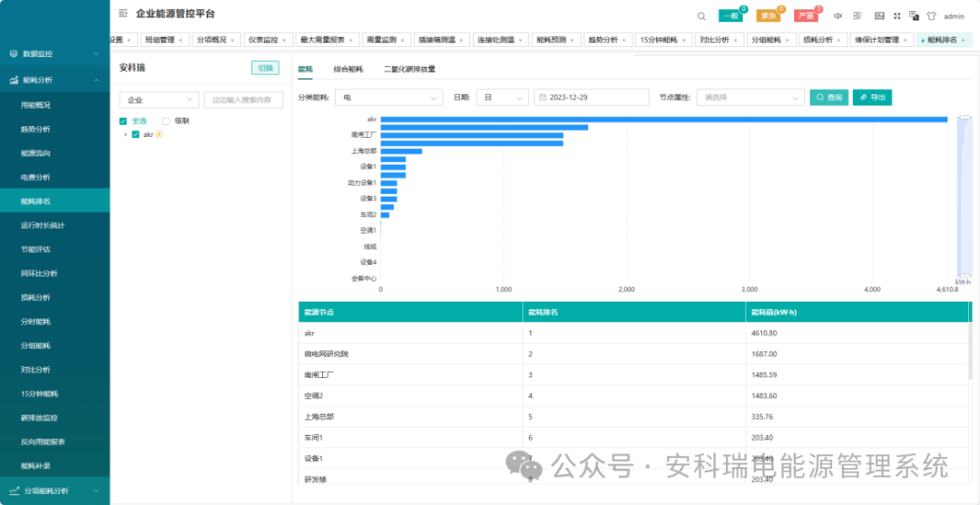Image resolution: width=980 pixels, height=505 pixels.
Task: Switch to the 综合能耗 tab
Action: click(x=348, y=69)
